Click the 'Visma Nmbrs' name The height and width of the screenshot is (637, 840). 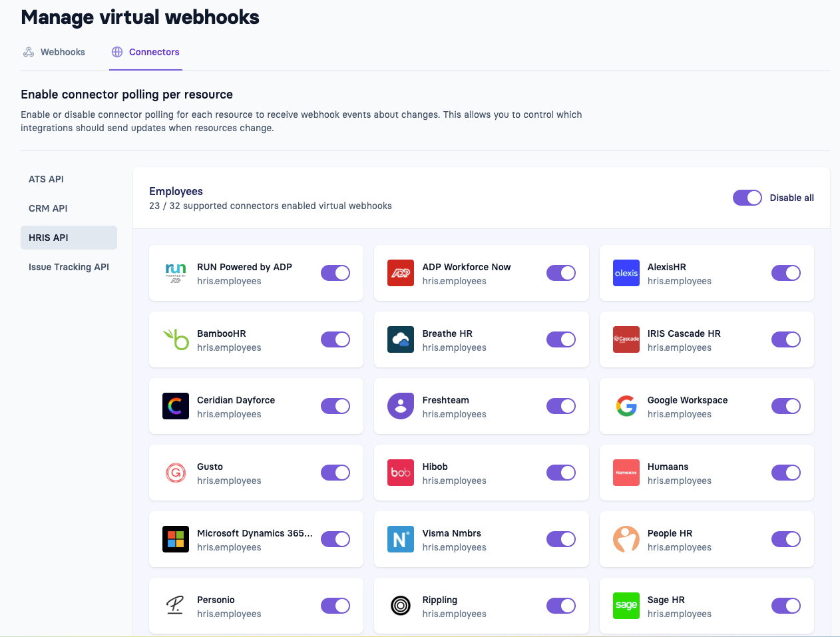tap(451, 533)
